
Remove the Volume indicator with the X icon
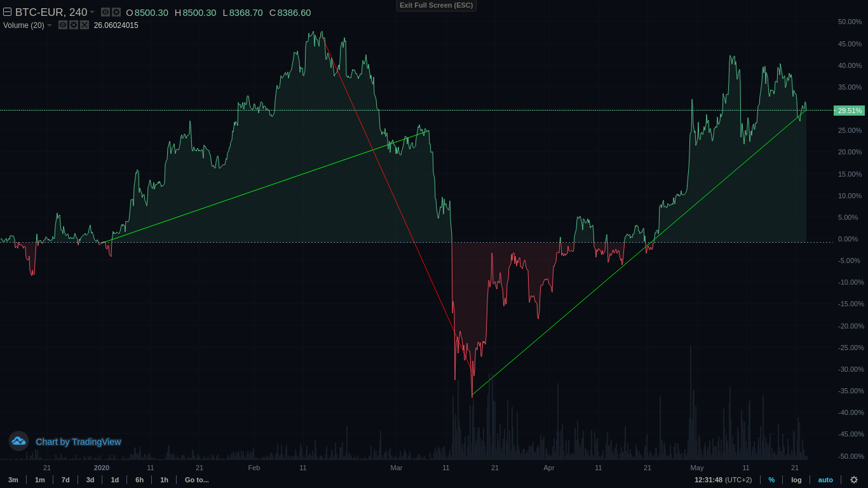(85, 25)
